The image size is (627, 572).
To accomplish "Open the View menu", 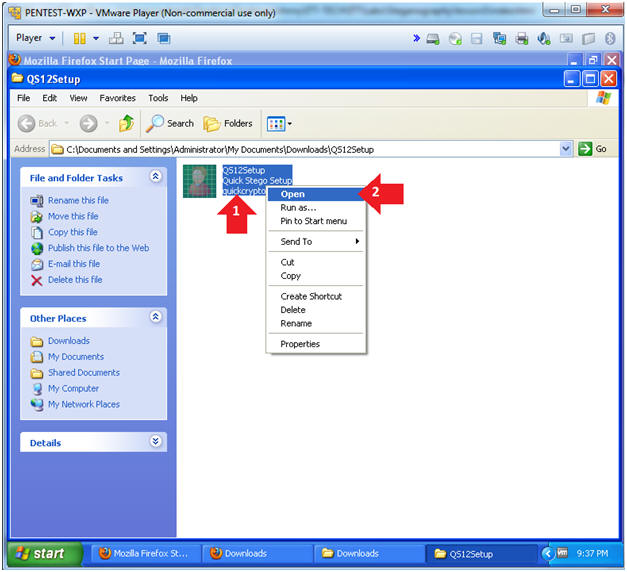I will click(78, 98).
